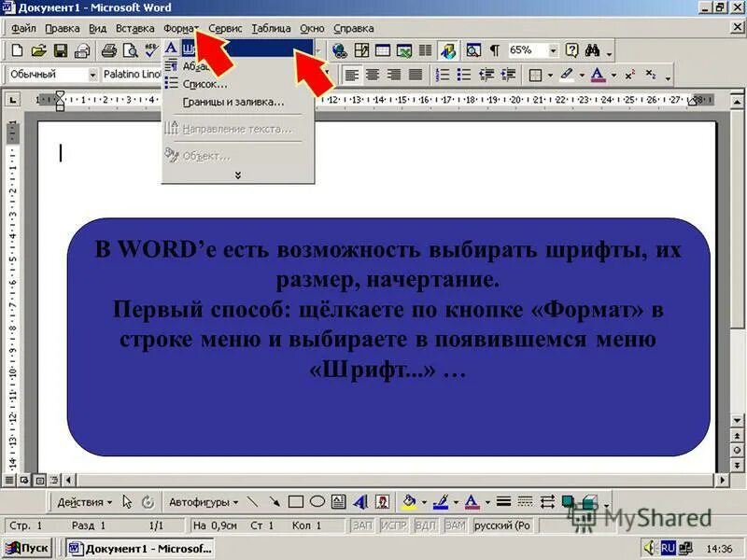Insert a text box from drawing toolbar
The height and width of the screenshot is (560, 747).
(339, 502)
